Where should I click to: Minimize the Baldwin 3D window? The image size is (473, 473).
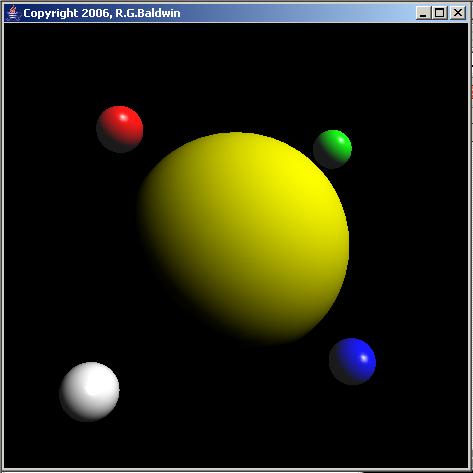click(x=423, y=13)
